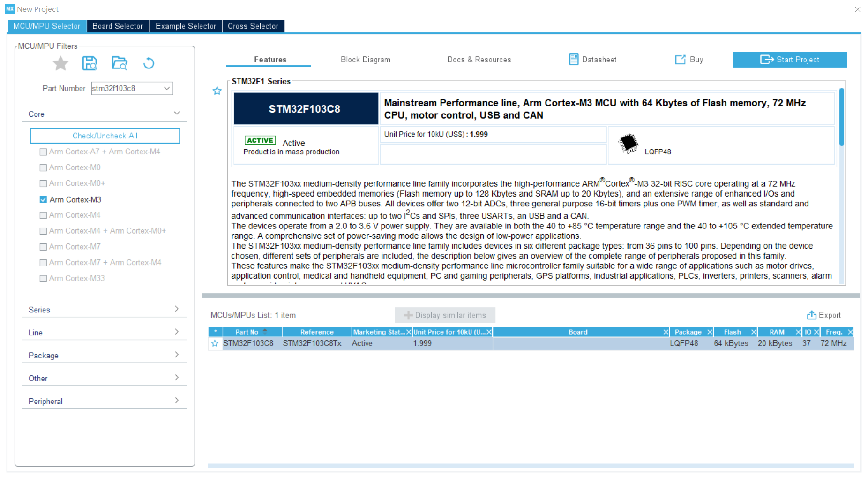Collapse the Core filter section
This screenshot has width=868, height=479.
(x=177, y=114)
